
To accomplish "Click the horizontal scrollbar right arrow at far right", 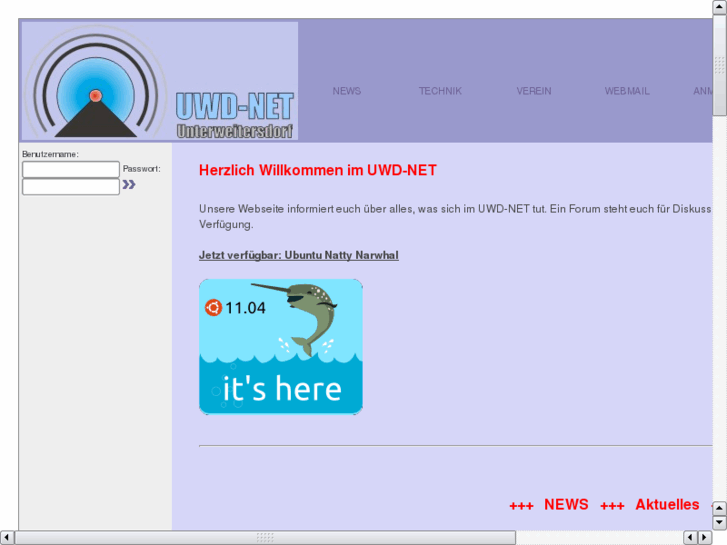I will pyautogui.click(x=705, y=538).
